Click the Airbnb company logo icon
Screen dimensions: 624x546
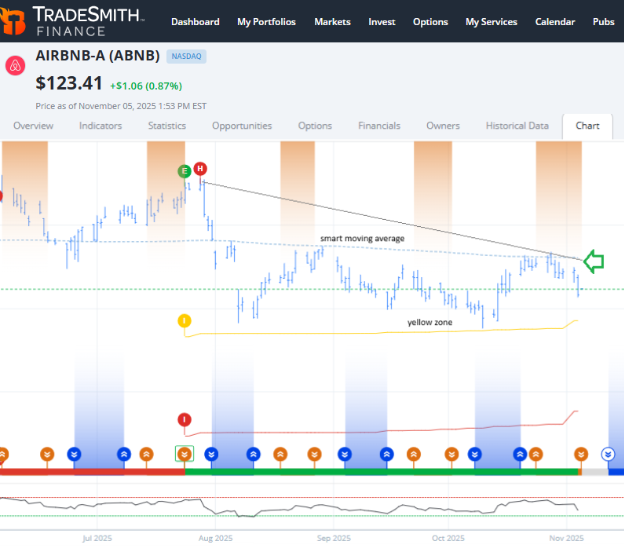[x=15, y=66]
